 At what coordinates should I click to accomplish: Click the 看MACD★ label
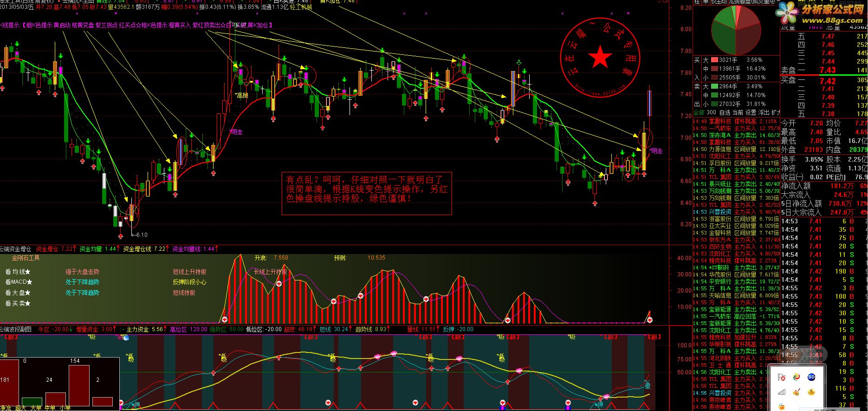point(19,282)
